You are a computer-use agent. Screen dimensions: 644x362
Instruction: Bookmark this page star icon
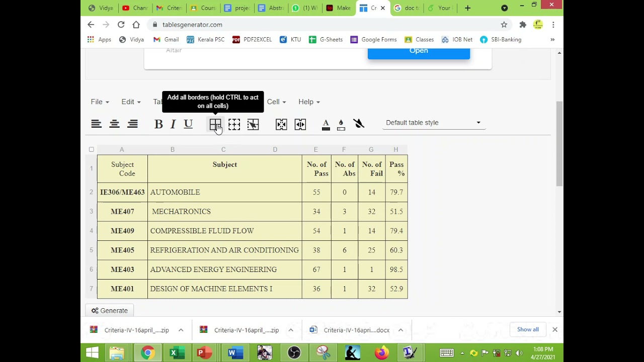[504, 25]
